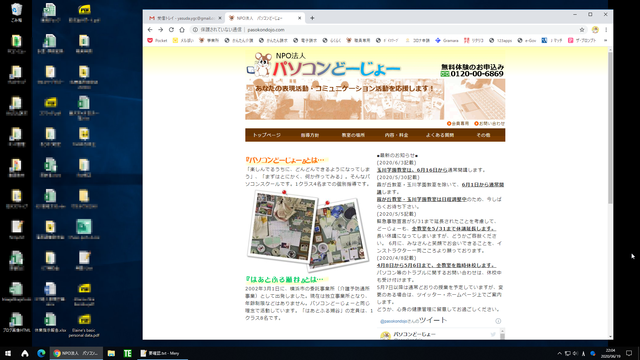Open the Pocket bookmark
This screenshot has width=640, height=360.
coord(157,40)
